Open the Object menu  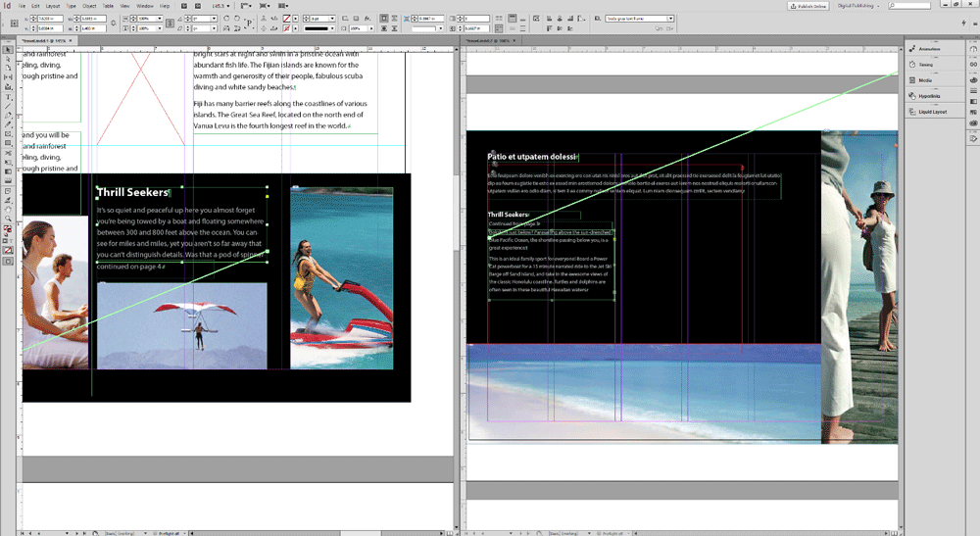(90, 6)
